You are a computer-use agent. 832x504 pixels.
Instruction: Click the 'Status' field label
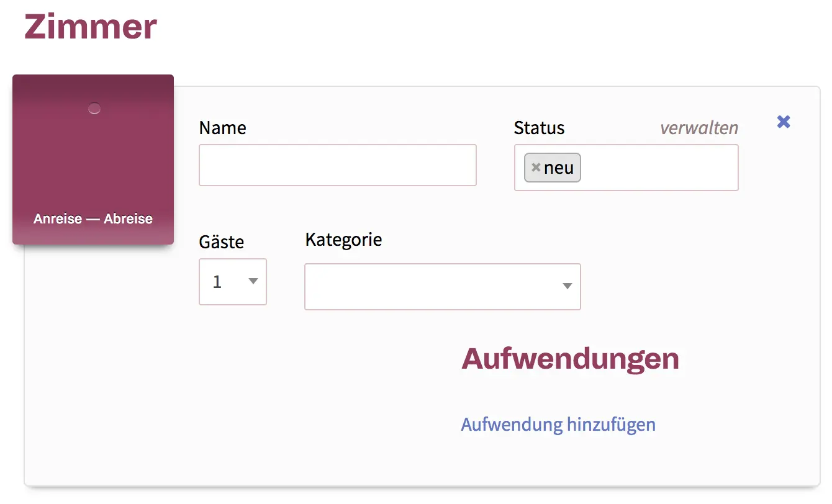pos(539,128)
